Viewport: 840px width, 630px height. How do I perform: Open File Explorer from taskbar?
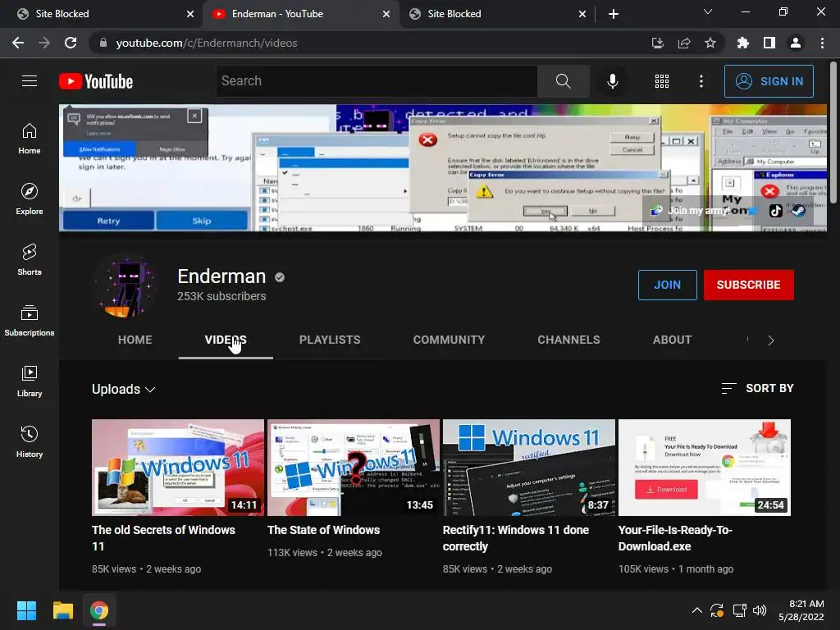point(62,610)
